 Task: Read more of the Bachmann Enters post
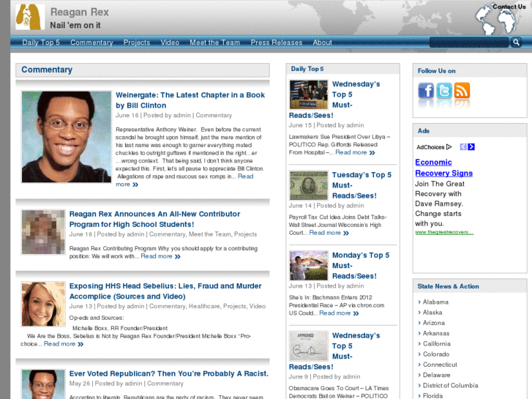tap(339, 313)
